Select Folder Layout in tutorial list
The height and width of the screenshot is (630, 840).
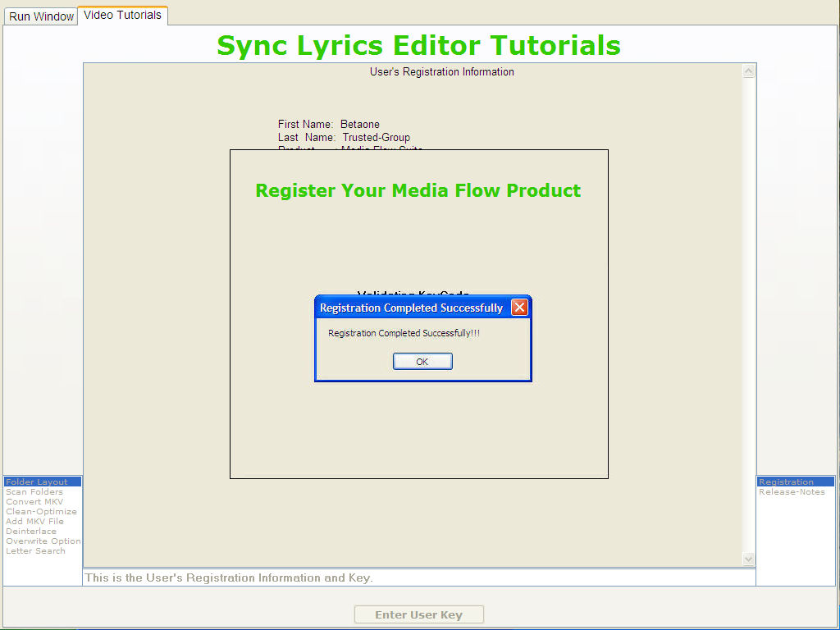[x=43, y=482]
